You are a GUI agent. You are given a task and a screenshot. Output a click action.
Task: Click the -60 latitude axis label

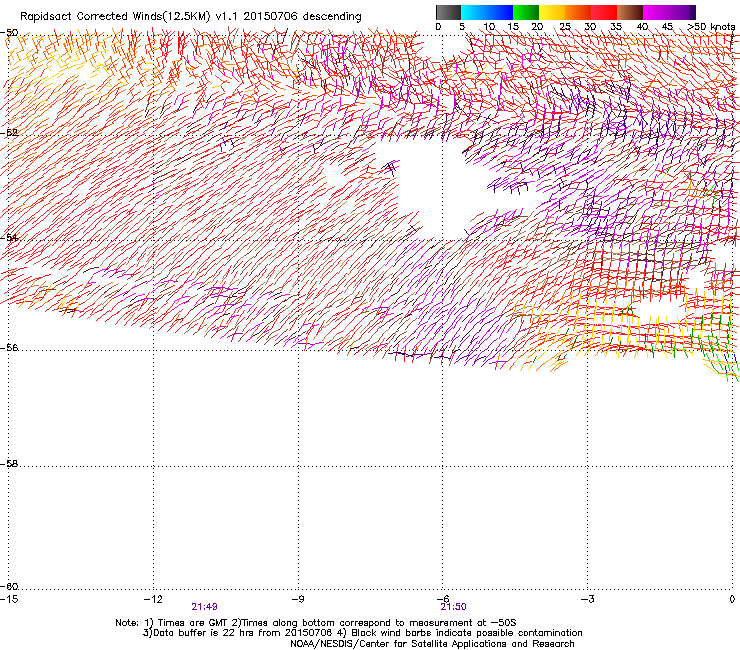[x=9, y=587]
